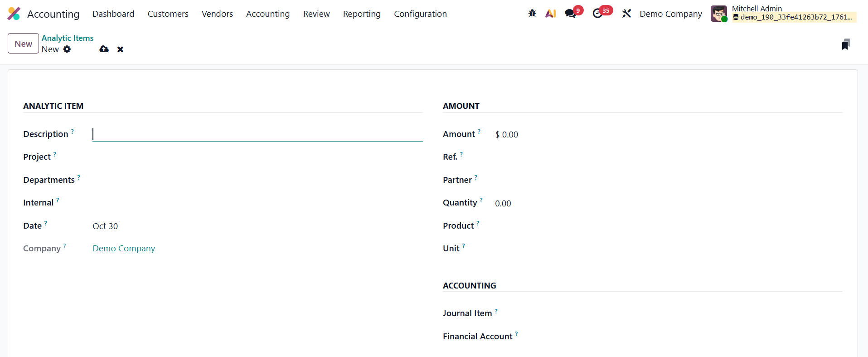Open the activities clock icon
This screenshot has height=357, width=868.
[x=597, y=14]
